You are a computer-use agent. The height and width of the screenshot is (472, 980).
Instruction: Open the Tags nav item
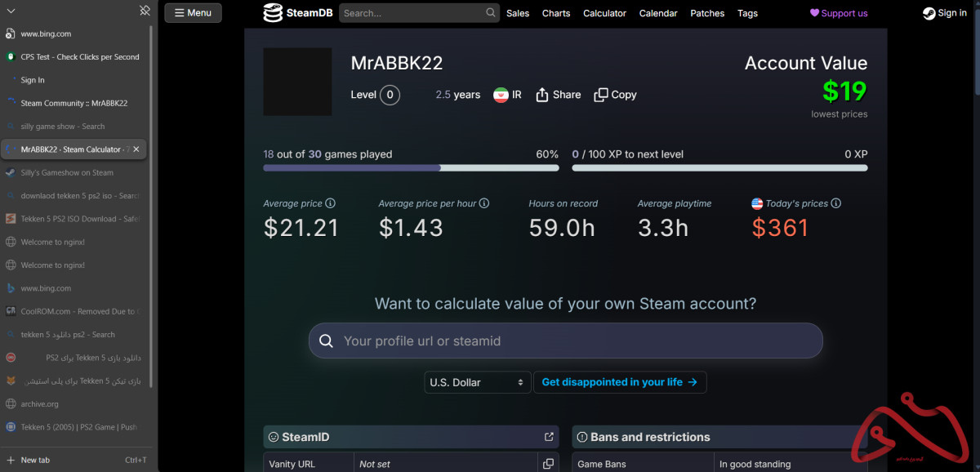click(x=747, y=13)
